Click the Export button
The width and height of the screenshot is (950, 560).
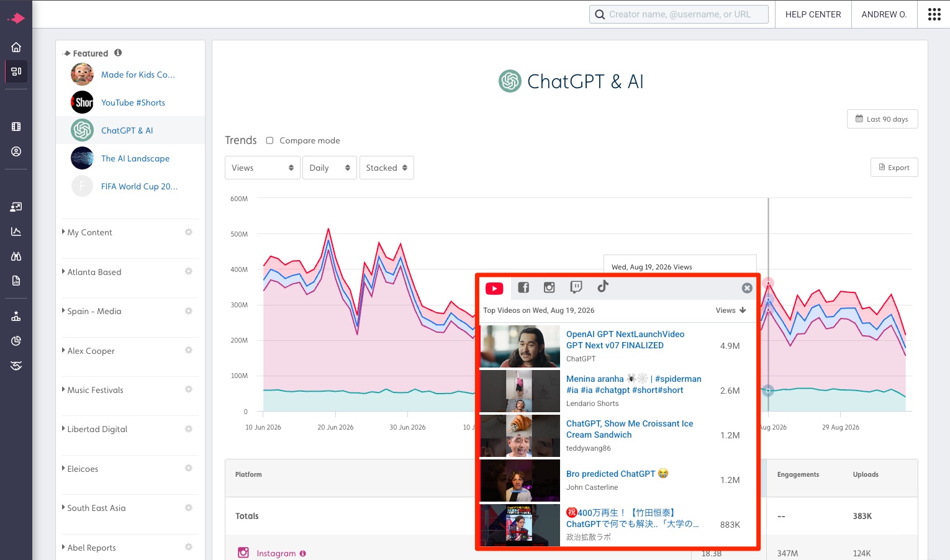point(894,168)
